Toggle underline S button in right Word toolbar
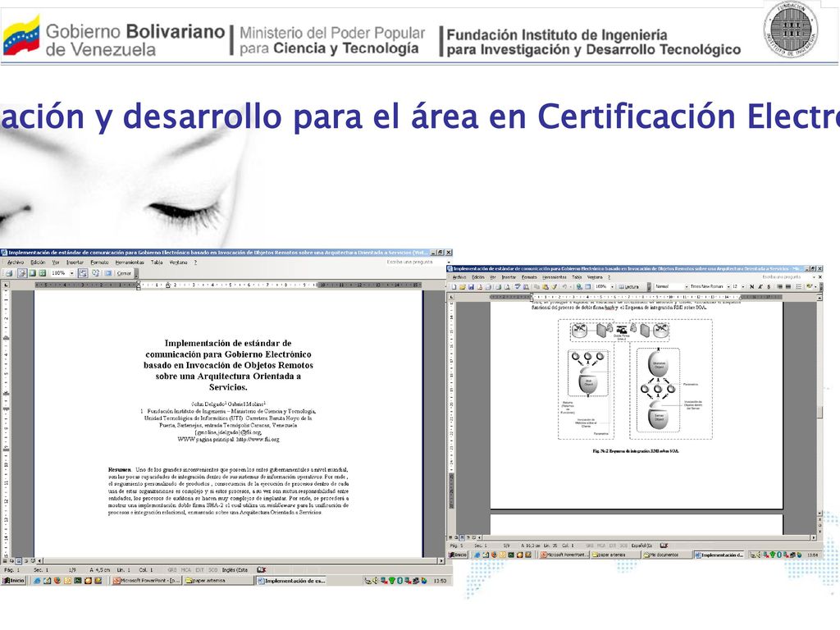 coord(769,286)
